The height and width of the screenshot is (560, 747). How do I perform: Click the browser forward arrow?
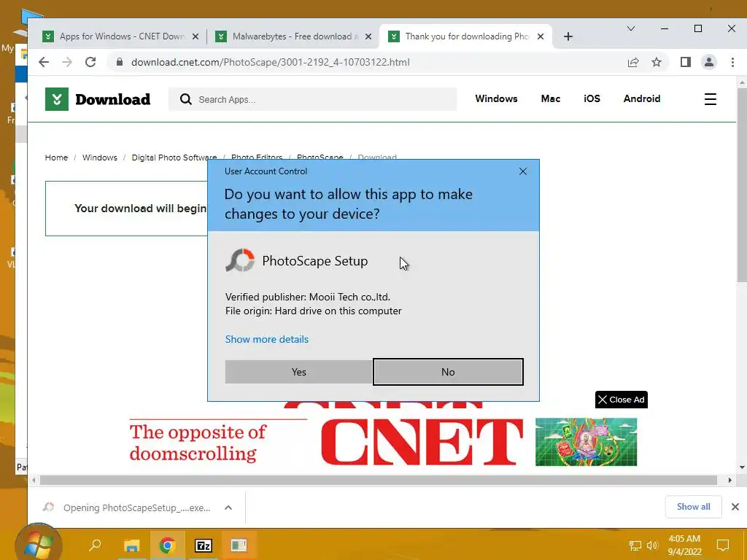coord(67,62)
